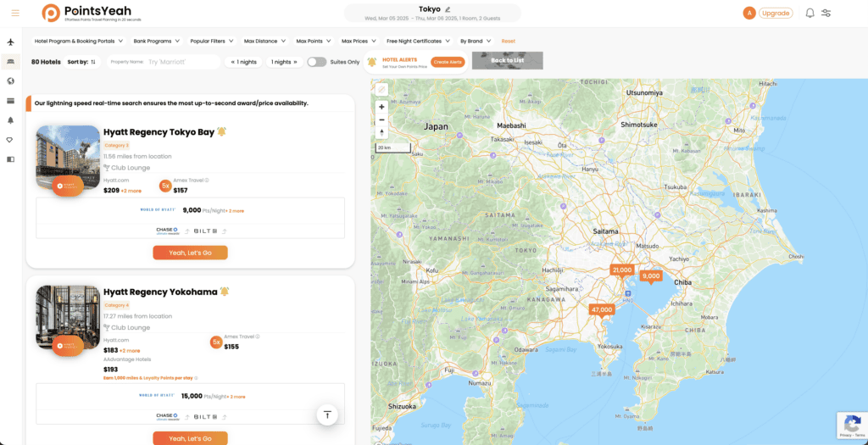Open the hamburger menu icon
The image size is (868, 445).
pos(15,13)
